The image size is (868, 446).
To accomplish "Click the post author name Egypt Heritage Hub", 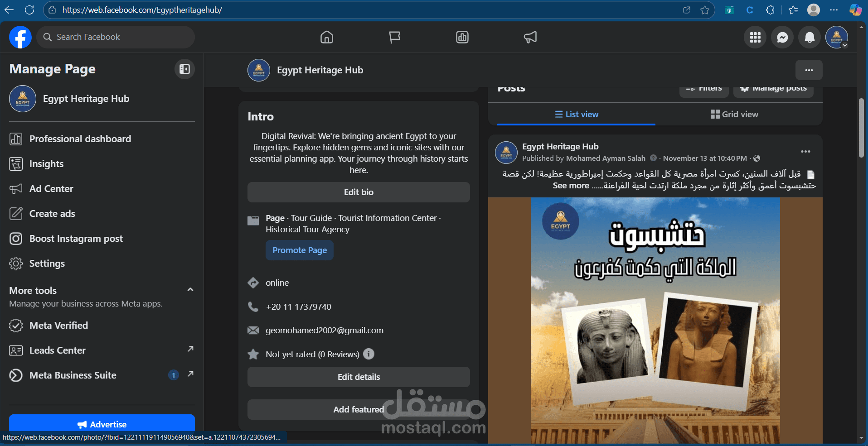I will tap(560, 147).
